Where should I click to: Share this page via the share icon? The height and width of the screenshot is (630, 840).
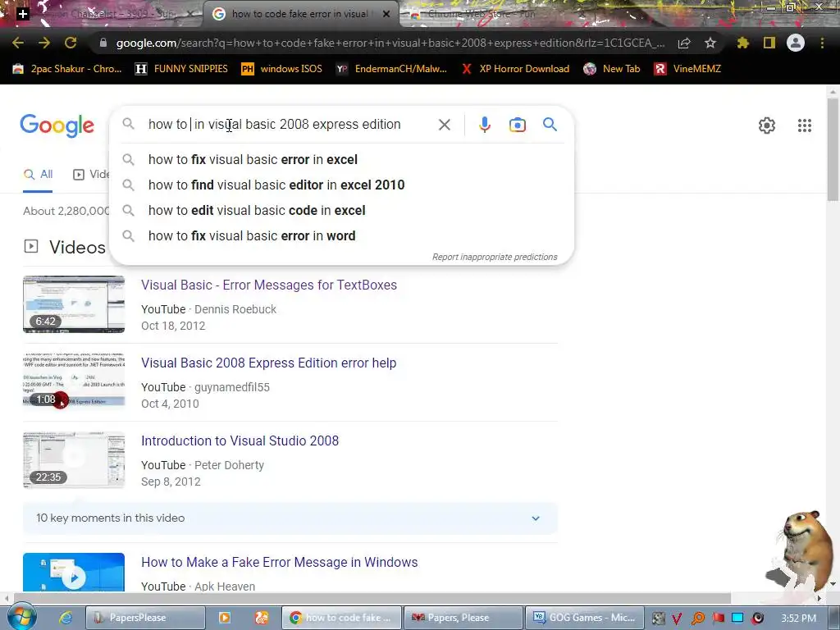684,43
